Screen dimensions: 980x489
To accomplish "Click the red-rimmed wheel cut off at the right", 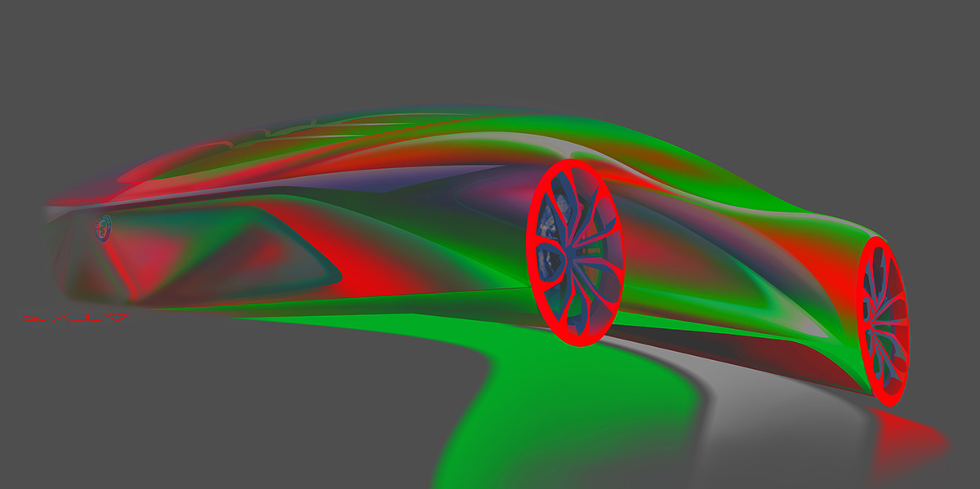I will click(884, 321).
